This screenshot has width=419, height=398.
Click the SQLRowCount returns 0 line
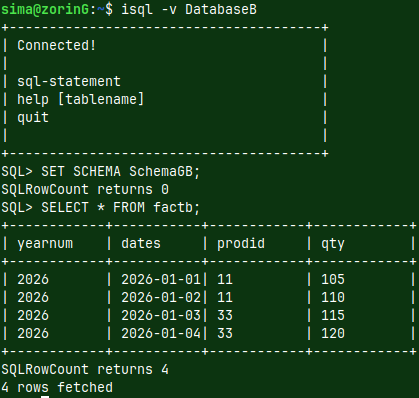[85, 189]
